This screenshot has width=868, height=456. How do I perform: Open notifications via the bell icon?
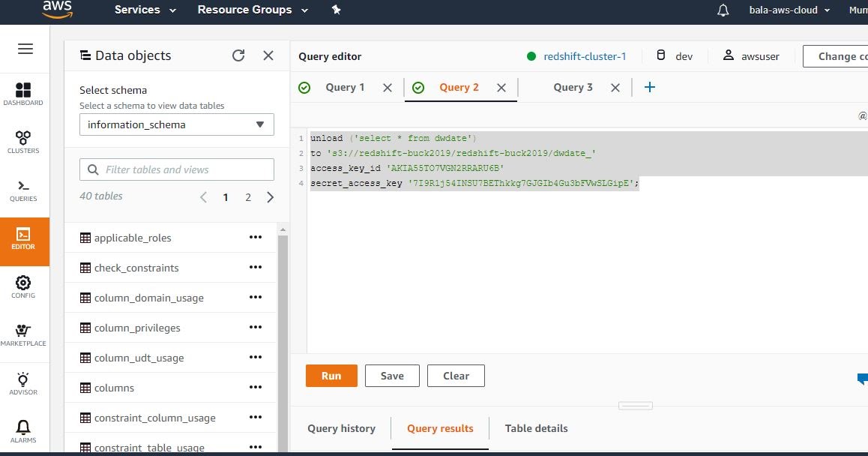click(x=722, y=10)
